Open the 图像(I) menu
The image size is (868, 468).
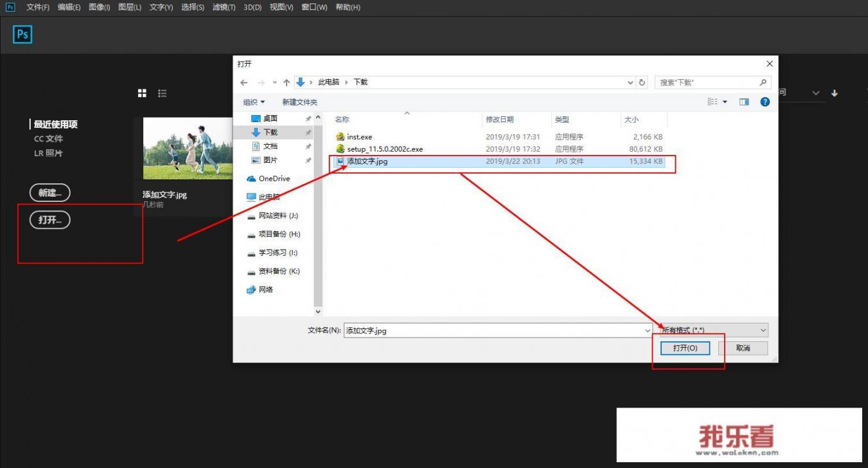pos(100,7)
